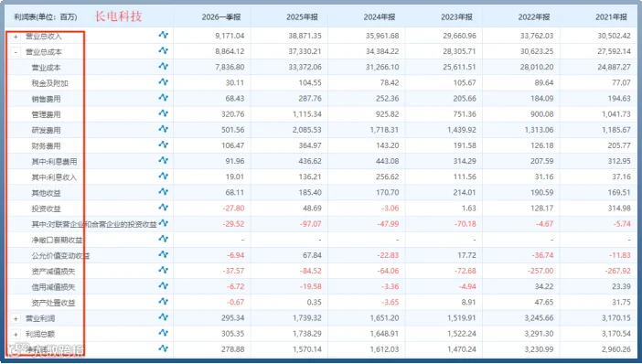Expand the 营业总收入 row
The height and width of the screenshot is (364, 642).
16,37
